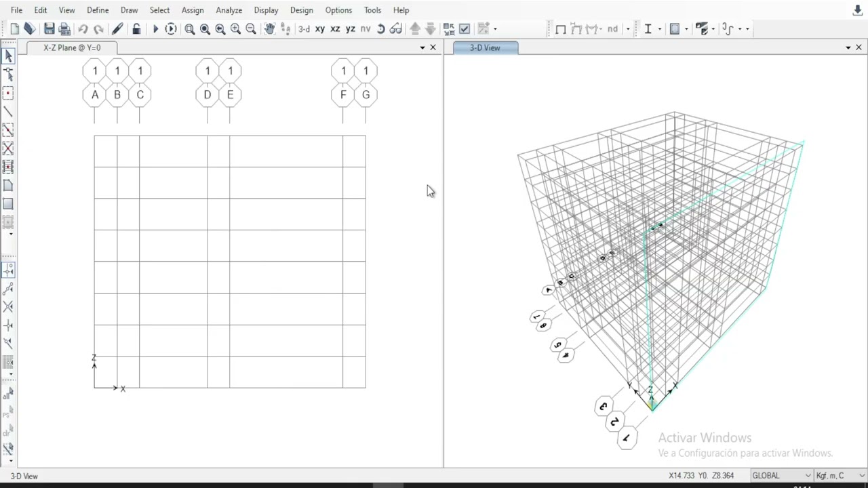Screen dimensions: 868x488
Task: Click the Zoom Out minus magnifier
Action: (x=251, y=28)
